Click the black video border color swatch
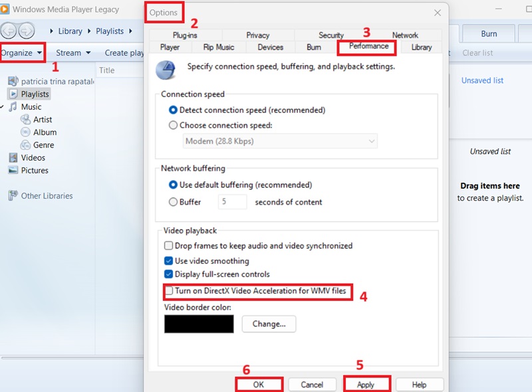 click(199, 324)
